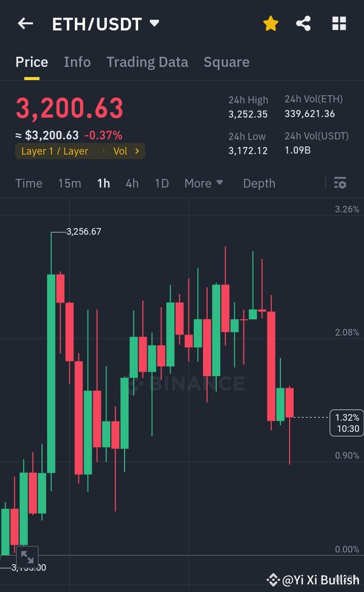Open chart settings icon beside Depth
The width and height of the screenshot is (364, 592).
340,183
